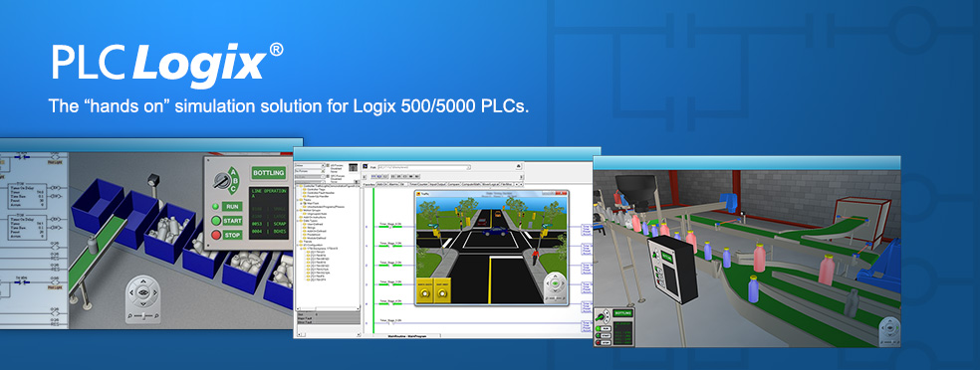Click the center eye icon of camera navigator
Image resolution: width=980 pixels, height=370 pixels.
[x=143, y=292]
